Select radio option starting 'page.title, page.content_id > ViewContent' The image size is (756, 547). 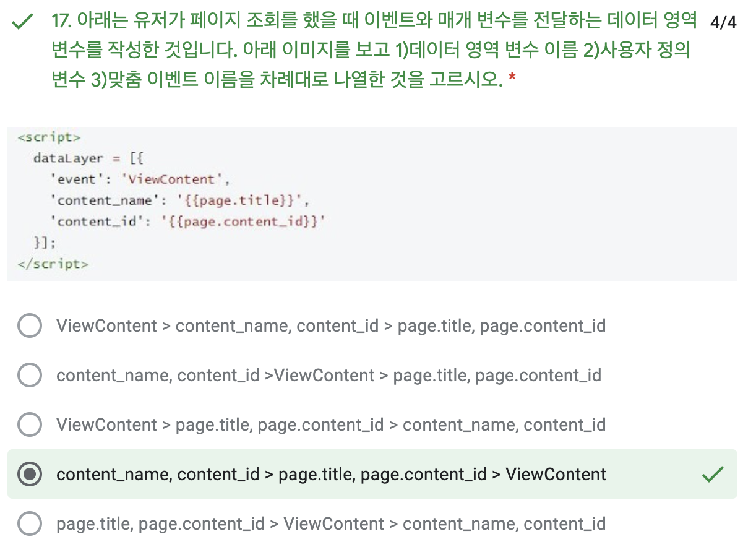coord(30,524)
